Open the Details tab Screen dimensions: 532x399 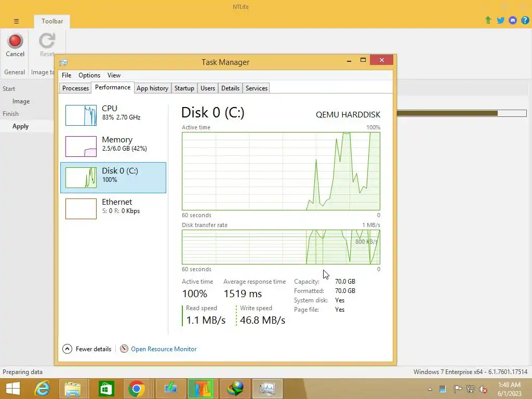230,88
